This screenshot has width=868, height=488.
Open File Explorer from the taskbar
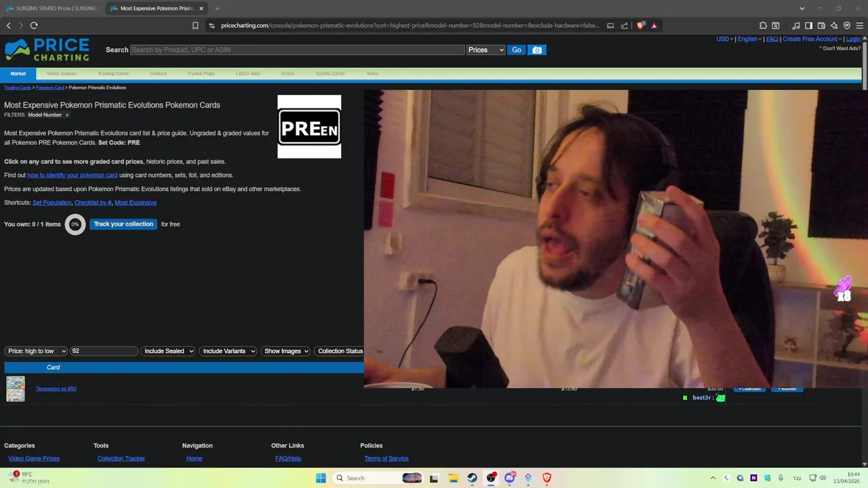click(453, 478)
